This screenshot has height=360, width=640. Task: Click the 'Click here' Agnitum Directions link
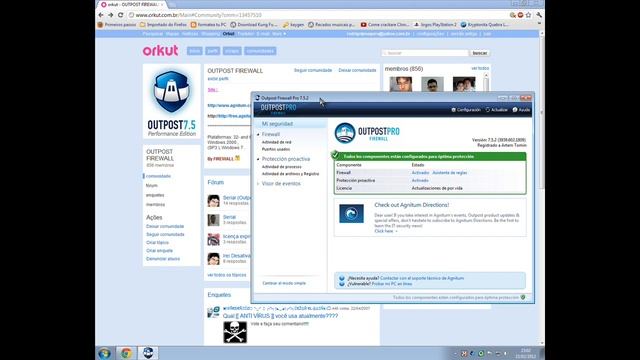[x=384, y=231]
